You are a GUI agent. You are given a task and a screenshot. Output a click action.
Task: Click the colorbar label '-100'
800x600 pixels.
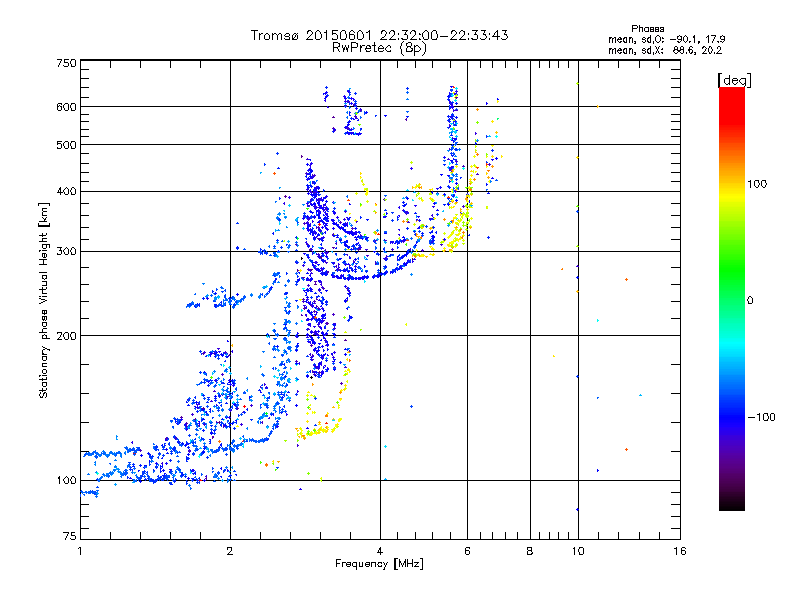coord(761,417)
